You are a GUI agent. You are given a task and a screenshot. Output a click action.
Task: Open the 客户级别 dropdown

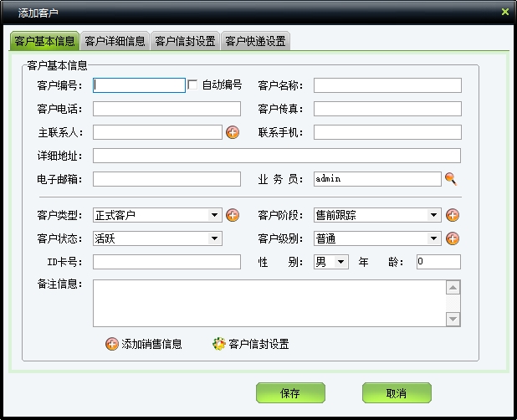pyautogui.click(x=434, y=238)
